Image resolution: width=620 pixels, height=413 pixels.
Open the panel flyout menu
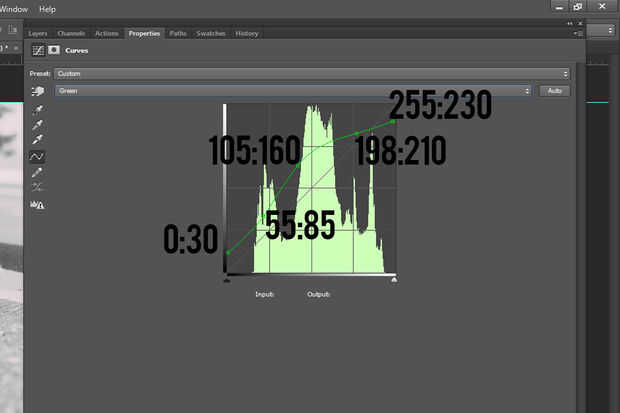578,34
